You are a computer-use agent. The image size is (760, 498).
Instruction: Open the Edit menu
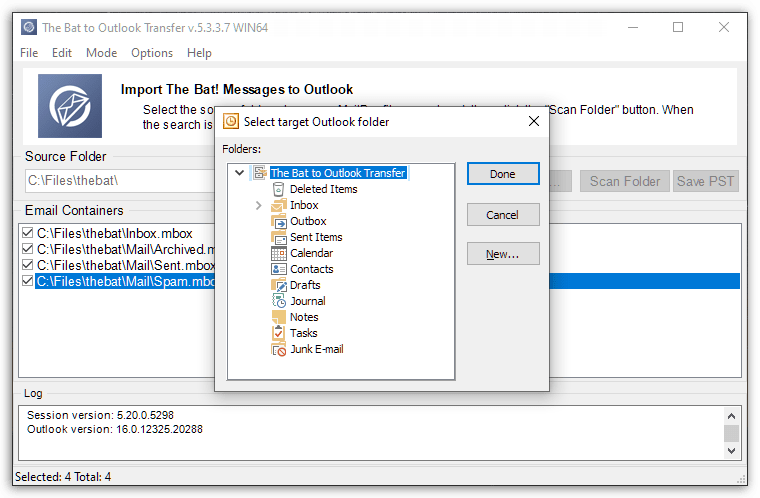pos(62,53)
